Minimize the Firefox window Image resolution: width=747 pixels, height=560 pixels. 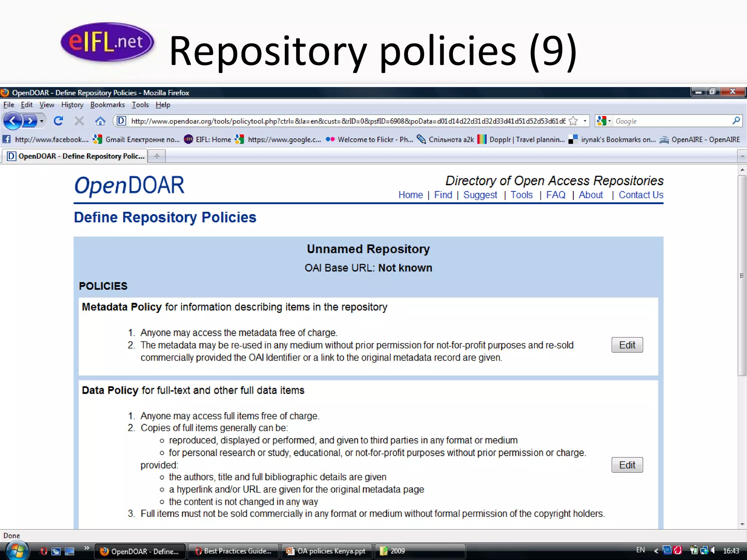pyautogui.click(x=698, y=92)
